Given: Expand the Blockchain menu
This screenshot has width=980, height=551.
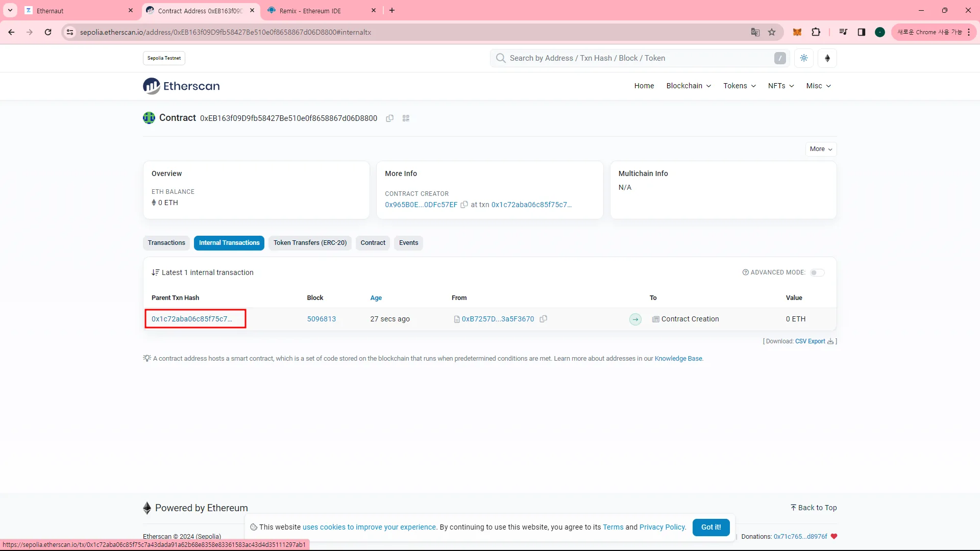Looking at the screenshot, I should point(689,86).
